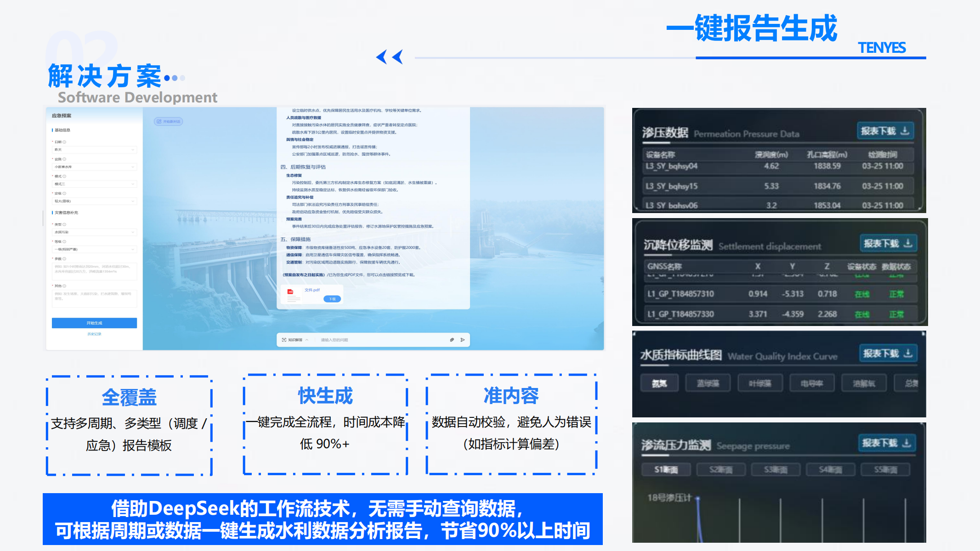Image resolution: width=980 pixels, height=551 pixels.
Task: Select the S2断面 tab
Action: pos(720,470)
